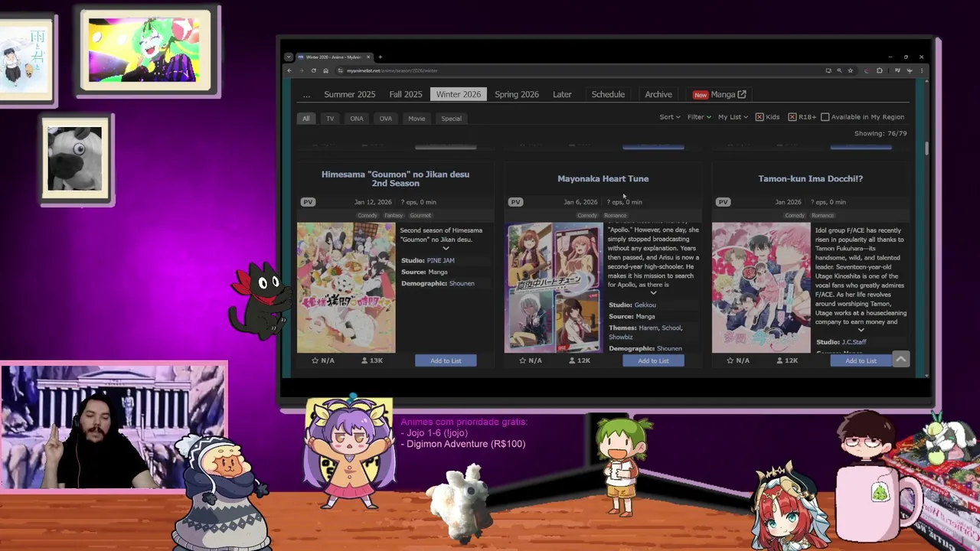Click the members icon 13K on Himesama
The image size is (980, 551).
(364, 360)
